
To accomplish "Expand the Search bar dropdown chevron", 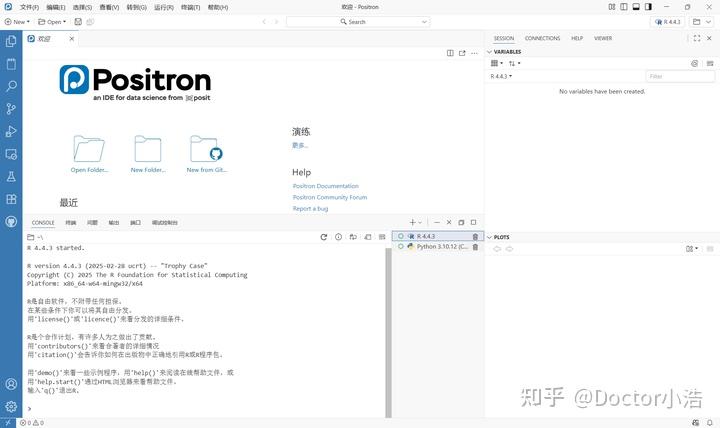I will tap(424, 22).
